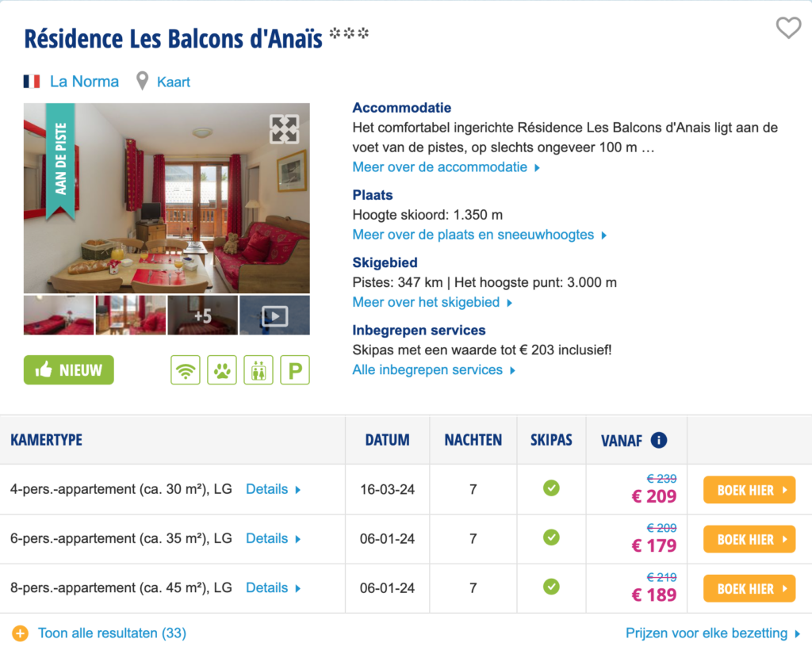Book the 4-pers.-appartement with Boek Hier
The width and height of the screenshot is (812, 654).
[749, 490]
